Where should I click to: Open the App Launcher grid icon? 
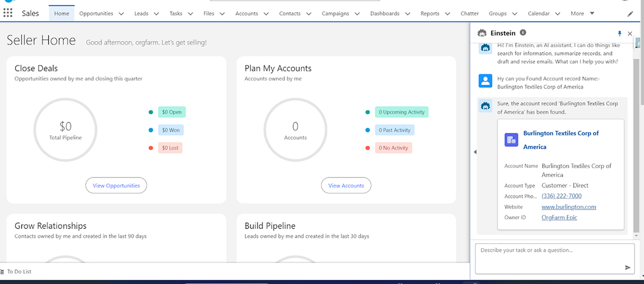pyautogui.click(x=8, y=13)
